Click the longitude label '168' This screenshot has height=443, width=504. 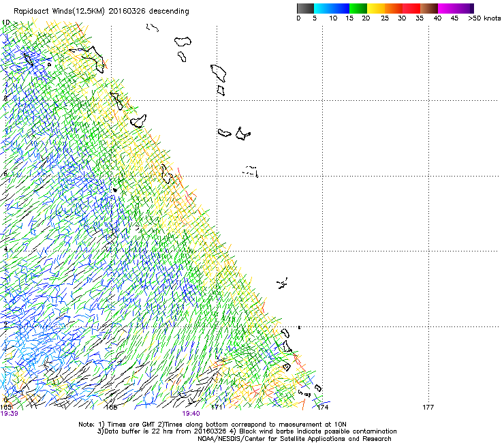coord(112,408)
